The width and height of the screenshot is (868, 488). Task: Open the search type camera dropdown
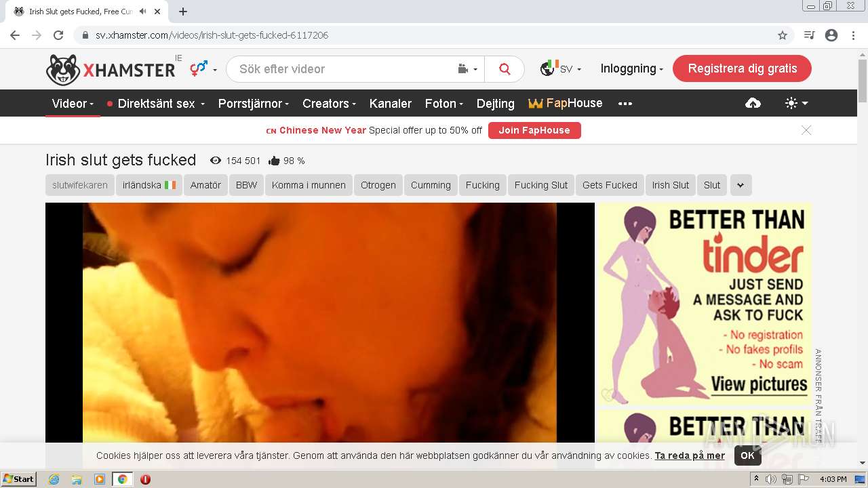[x=468, y=69]
